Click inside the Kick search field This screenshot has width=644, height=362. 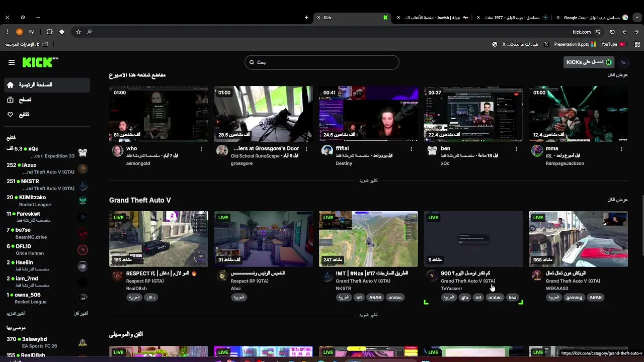coord(322,62)
